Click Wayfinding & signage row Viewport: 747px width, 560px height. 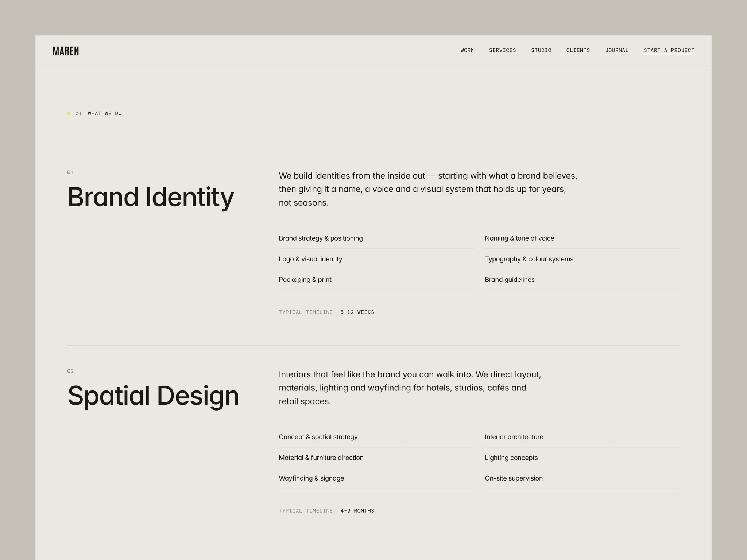[x=376, y=478]
